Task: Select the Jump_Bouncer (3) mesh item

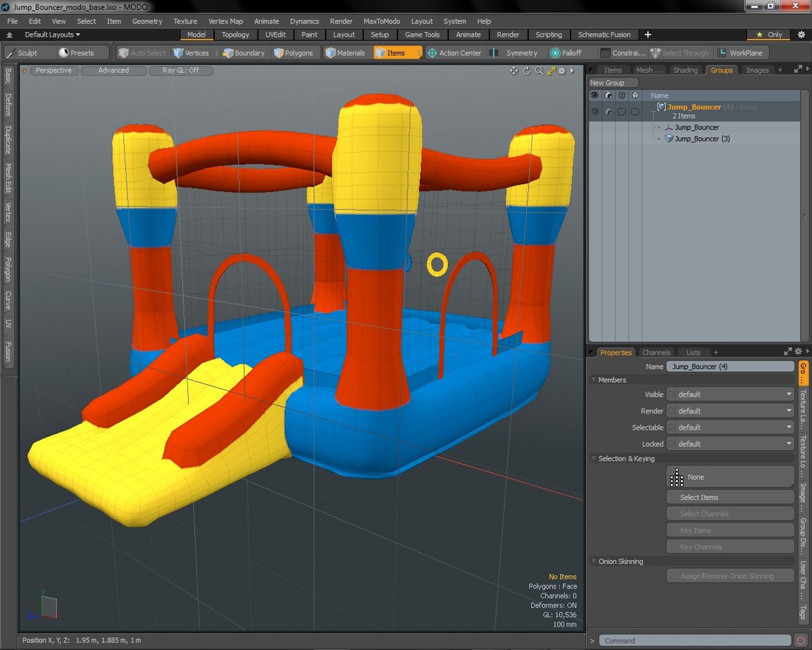Action: [x=702, y=139]
